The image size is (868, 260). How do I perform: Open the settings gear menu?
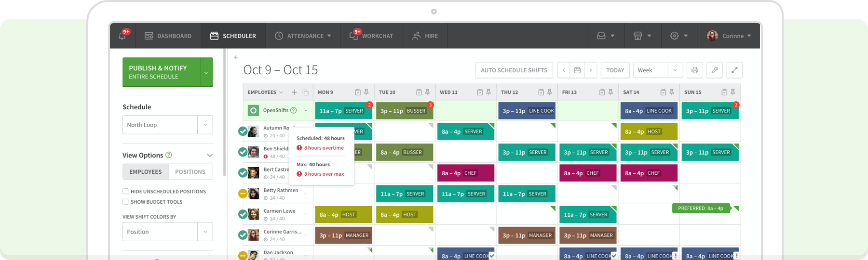[x=675, y=36]
